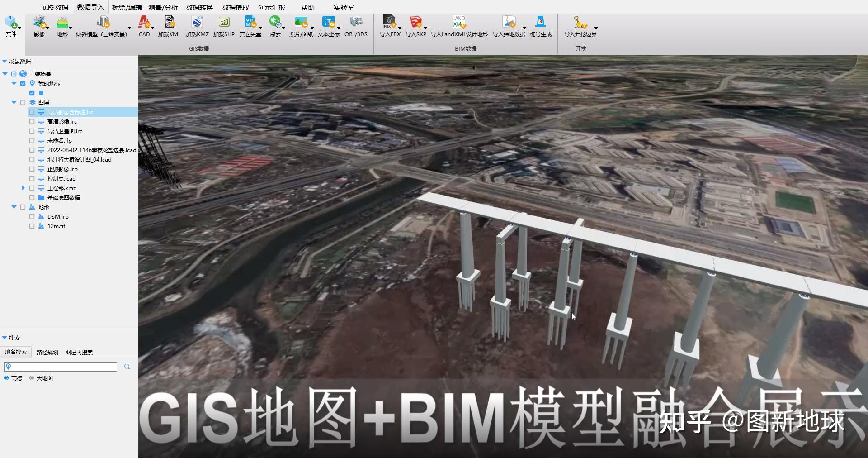Check the 高清影像.lrc layer checkbox
The width and height of the screenshot is (868, 458).
(x=32, y=121)
